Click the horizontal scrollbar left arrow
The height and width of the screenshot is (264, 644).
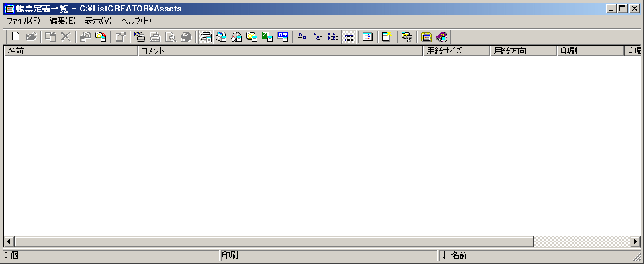(9, 241)
